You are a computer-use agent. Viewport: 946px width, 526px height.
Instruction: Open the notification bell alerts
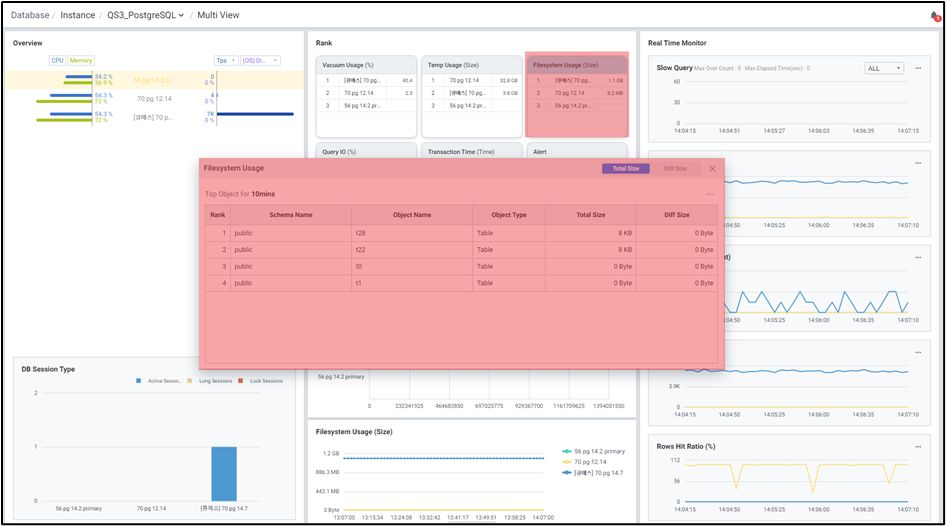tap(934, 16)
